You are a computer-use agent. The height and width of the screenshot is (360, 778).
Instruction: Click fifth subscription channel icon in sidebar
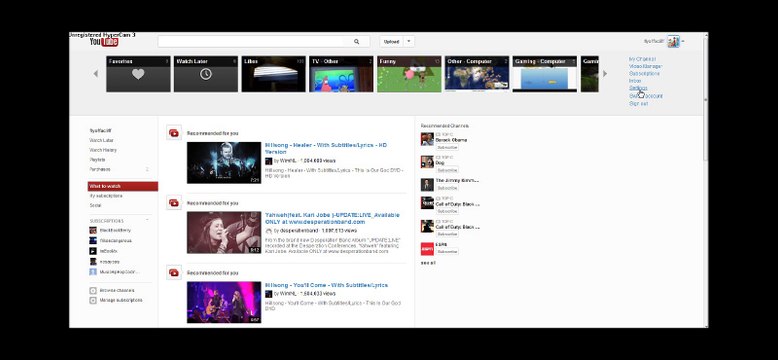click(x=93, y=272)
